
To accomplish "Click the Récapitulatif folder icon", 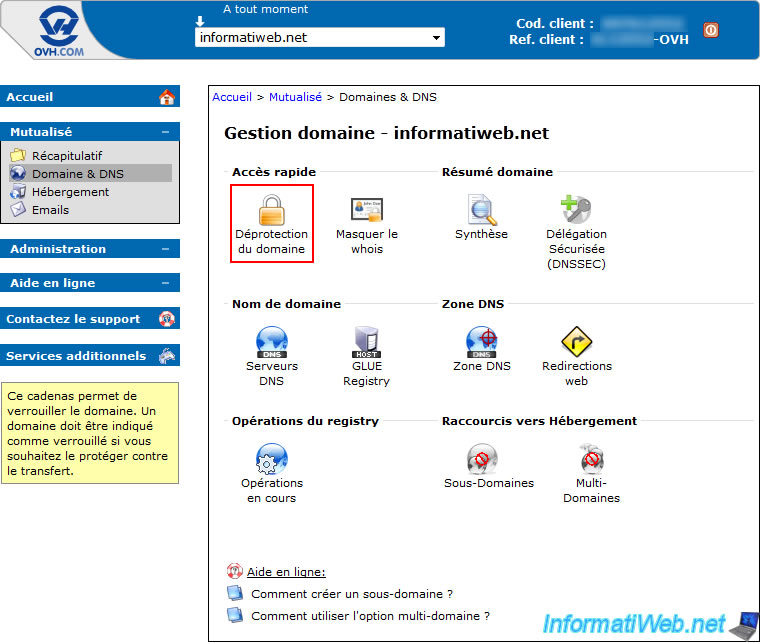I will [x=18, y=156].
